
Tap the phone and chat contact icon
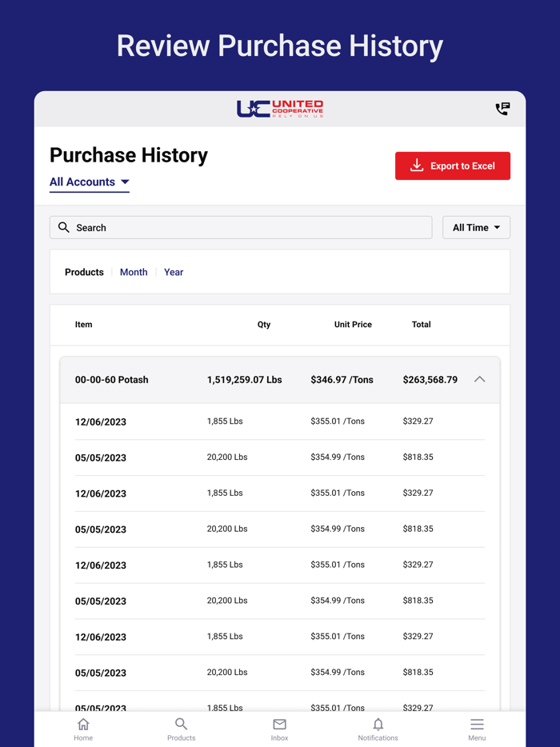click(x=502, y=109)
